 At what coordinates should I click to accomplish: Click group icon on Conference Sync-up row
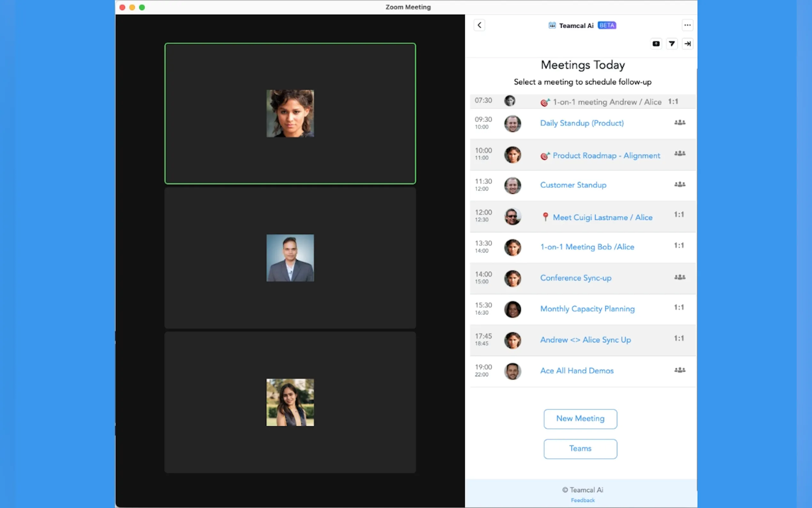679,277
